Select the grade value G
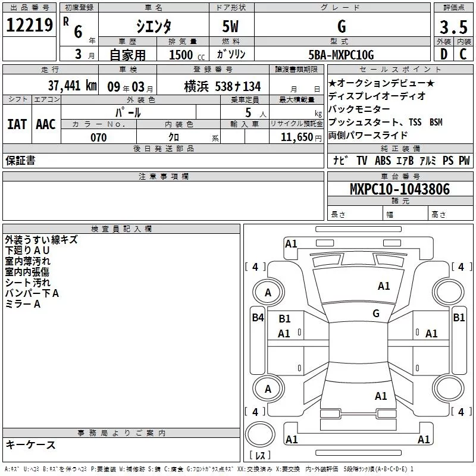Screen dimensions: 476x476 point(342,26)
